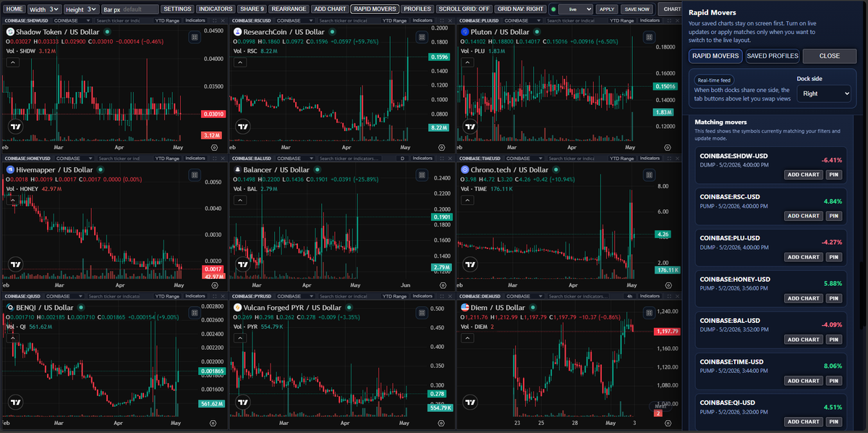Click the REARRANGE button
868x433 pixels.
[x=289, y=9]
